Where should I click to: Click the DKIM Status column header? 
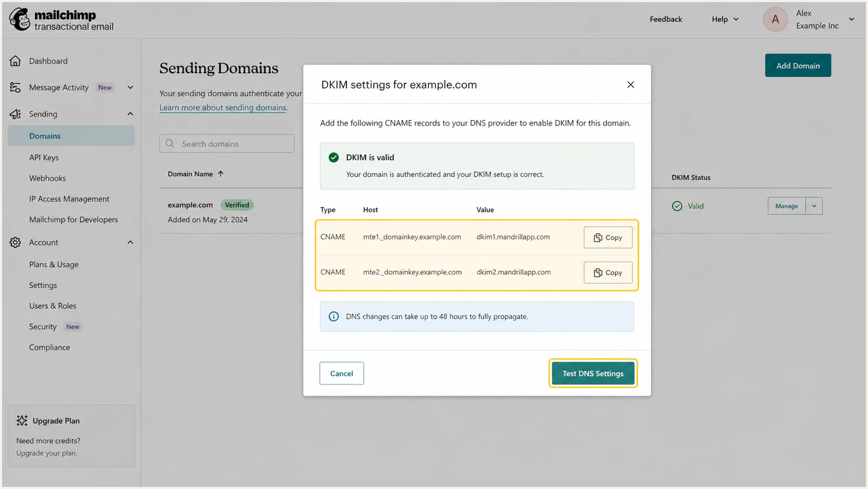pyautogui.click(x=691, y=177)
